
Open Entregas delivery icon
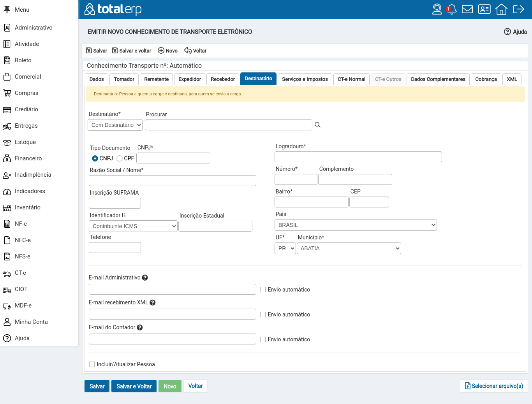(x=7, y=126)
